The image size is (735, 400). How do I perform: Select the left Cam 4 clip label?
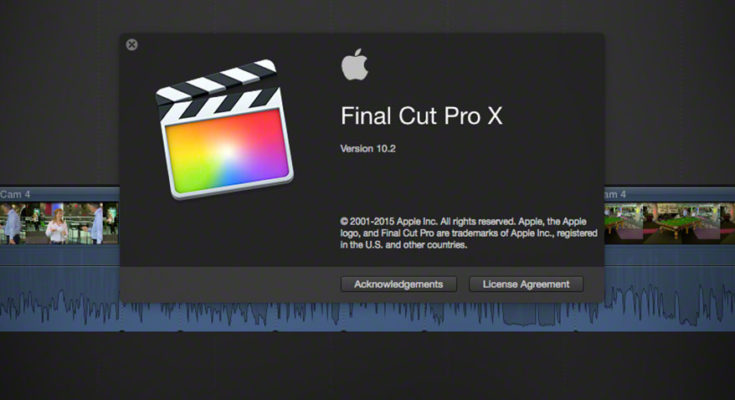click(x=15, y=194)
